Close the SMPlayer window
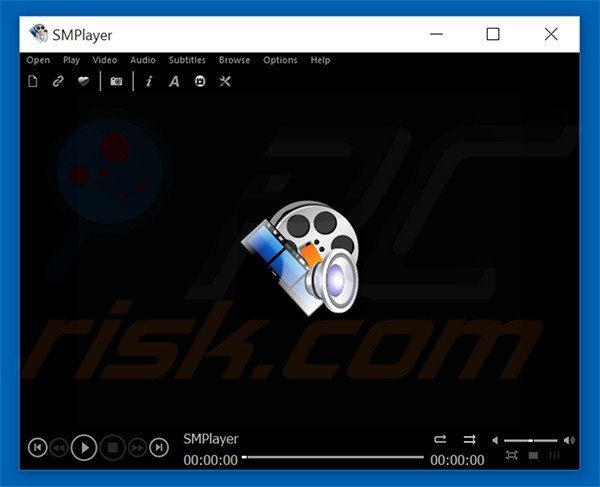The image size is (600, 487). coord(551,34)
